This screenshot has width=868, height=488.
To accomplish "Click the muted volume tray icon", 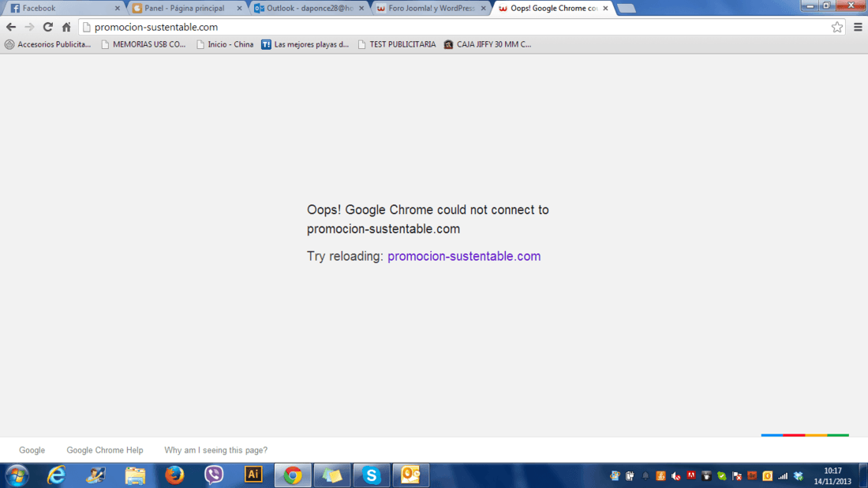I will coord(676,476).
